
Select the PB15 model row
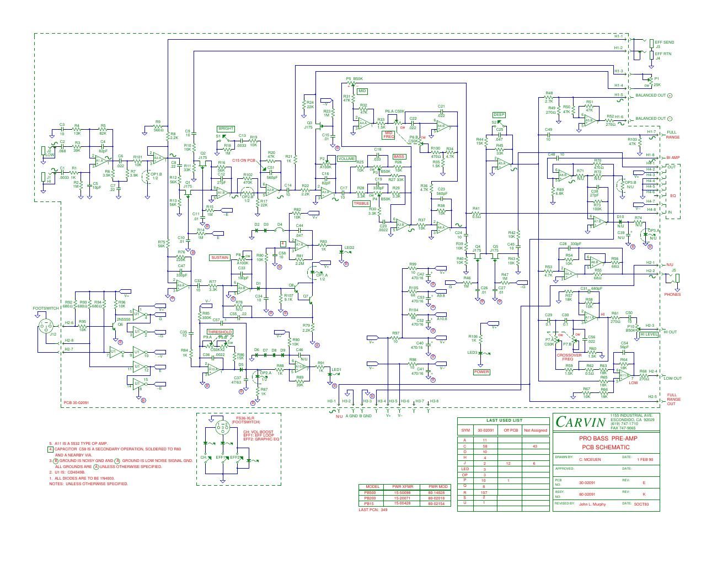pos(405,503)
